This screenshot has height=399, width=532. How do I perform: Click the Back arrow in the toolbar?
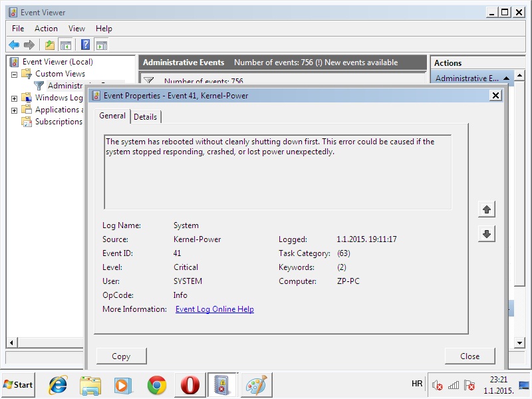pos(14,45)
